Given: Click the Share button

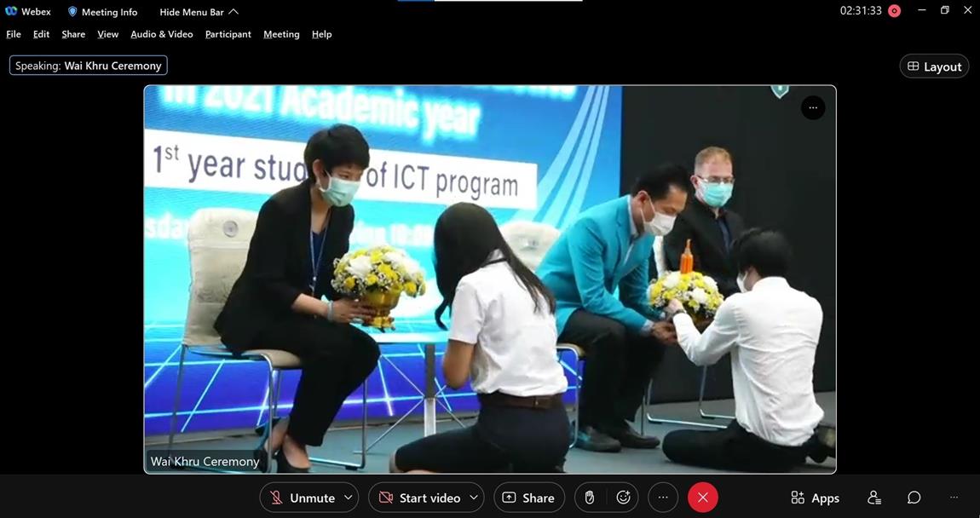Looking at the screenshot, I should coord(529,498).
